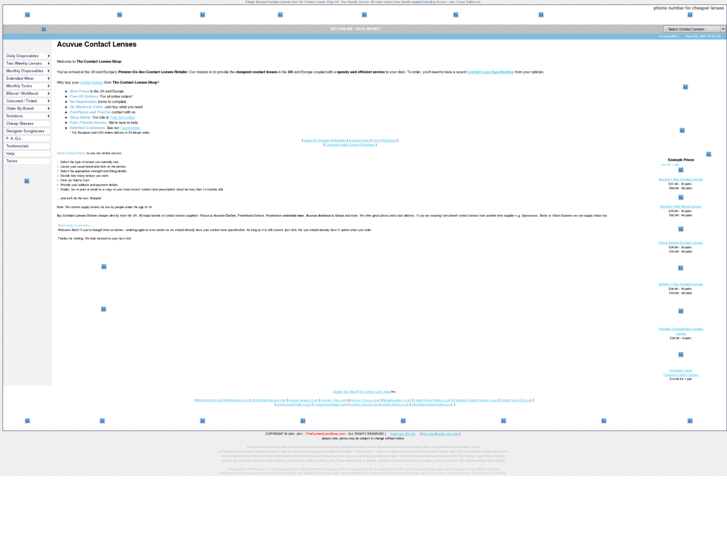
Task: Click the 'Acuvue Contact Lenses' page heading
Action: tap(96, 45)
